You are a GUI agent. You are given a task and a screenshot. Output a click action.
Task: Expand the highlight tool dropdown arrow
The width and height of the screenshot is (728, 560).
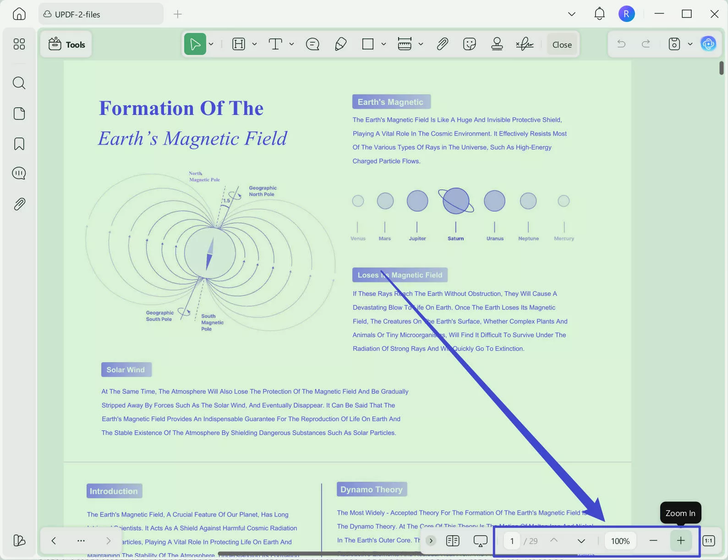coord(254,44)
